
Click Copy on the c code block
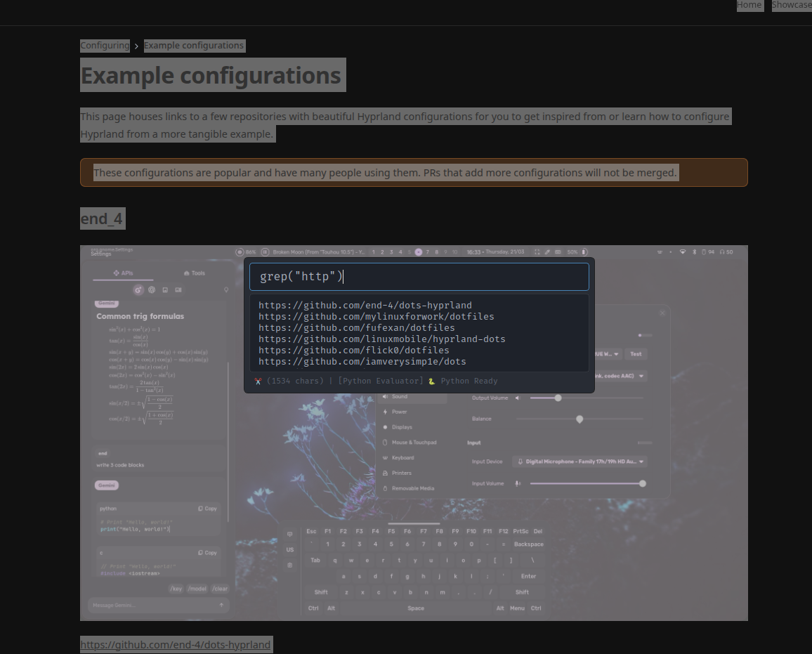208,553
